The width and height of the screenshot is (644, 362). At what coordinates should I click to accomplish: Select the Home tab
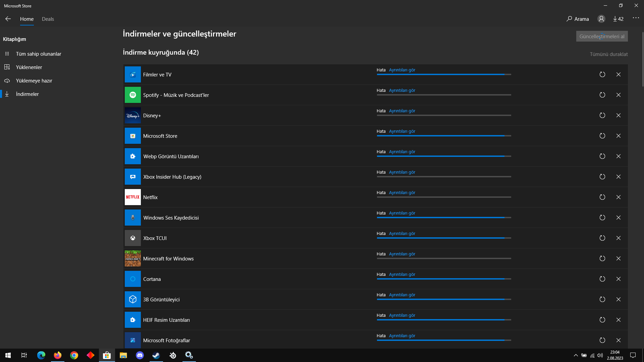click(27, 19)
